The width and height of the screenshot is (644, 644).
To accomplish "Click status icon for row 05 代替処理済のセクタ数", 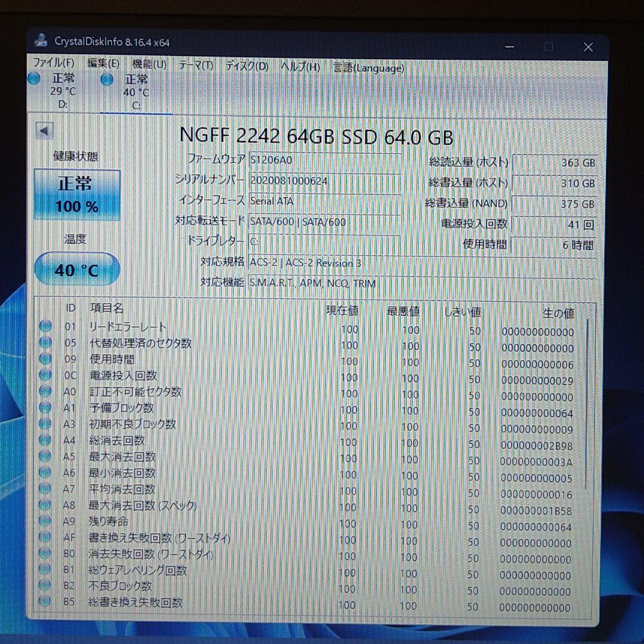I will click(45, 342).
